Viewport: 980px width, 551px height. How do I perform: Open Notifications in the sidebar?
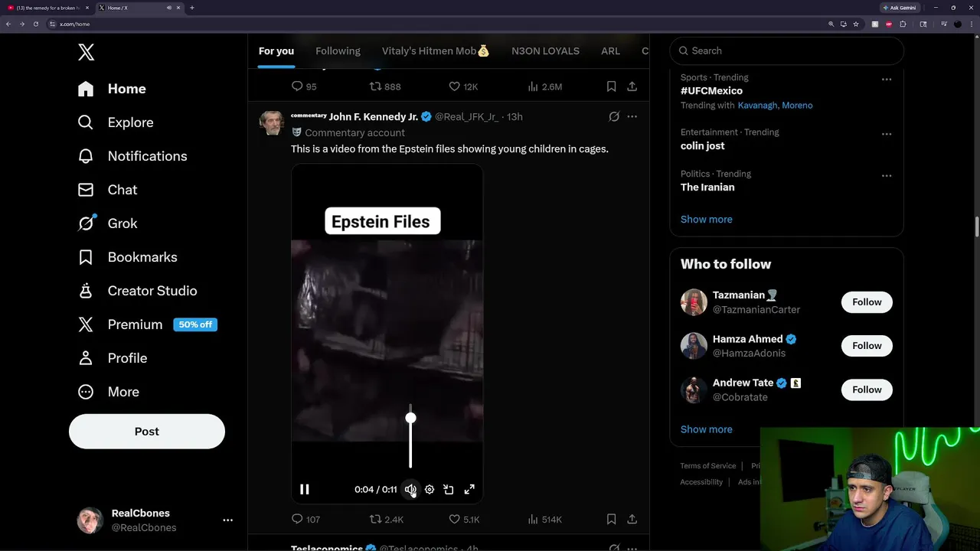(x=132, y=156)
